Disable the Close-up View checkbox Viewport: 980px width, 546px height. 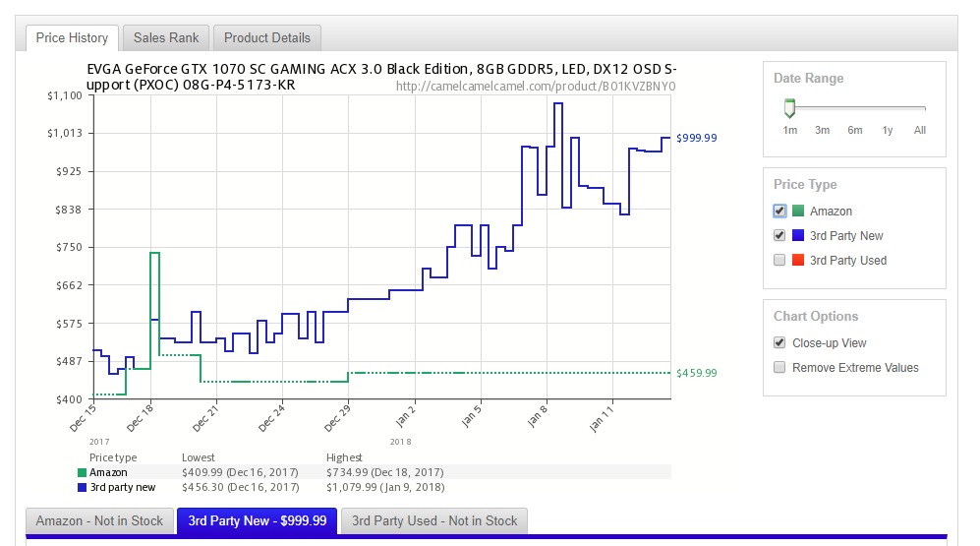click(x=779, y=342)
